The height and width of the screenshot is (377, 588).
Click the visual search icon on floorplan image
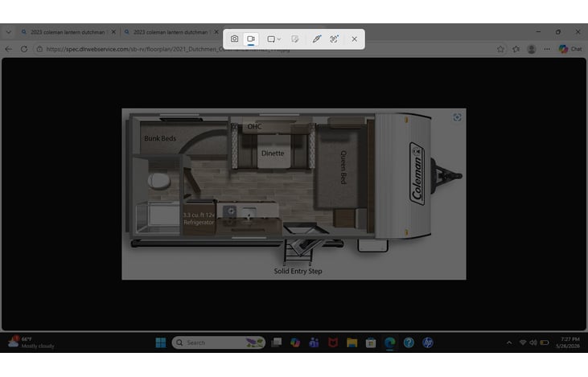click(457, 117)
